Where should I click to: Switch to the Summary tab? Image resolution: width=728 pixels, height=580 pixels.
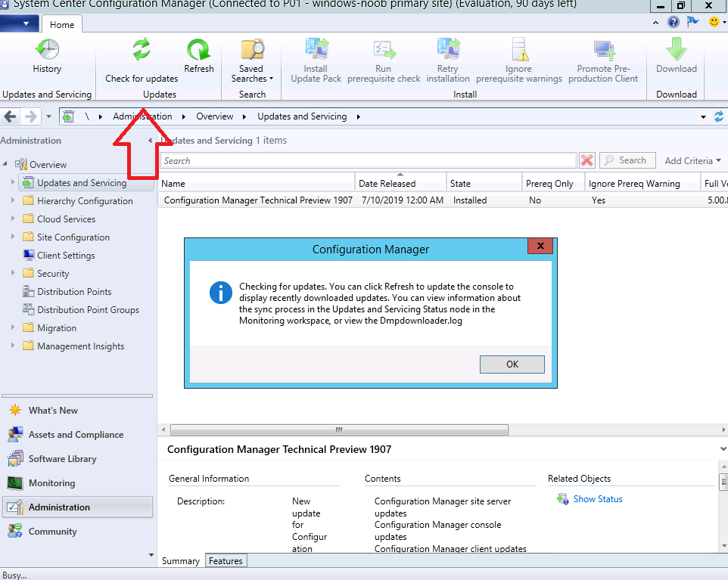click(x=181, y=560)
